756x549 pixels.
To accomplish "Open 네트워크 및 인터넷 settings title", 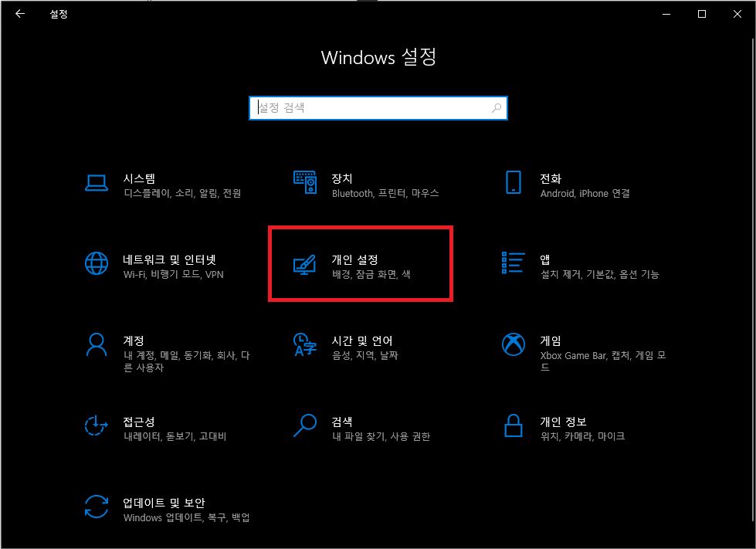I will [169, 259].
